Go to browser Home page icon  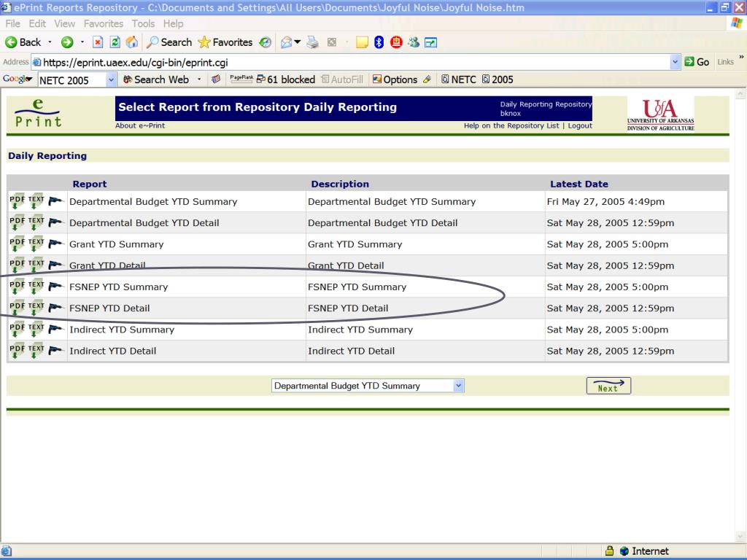132,42
